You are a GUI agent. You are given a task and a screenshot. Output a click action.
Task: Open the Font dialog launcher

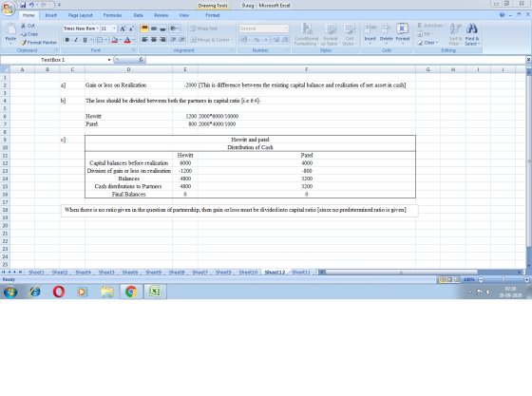(x=134, y=50)
